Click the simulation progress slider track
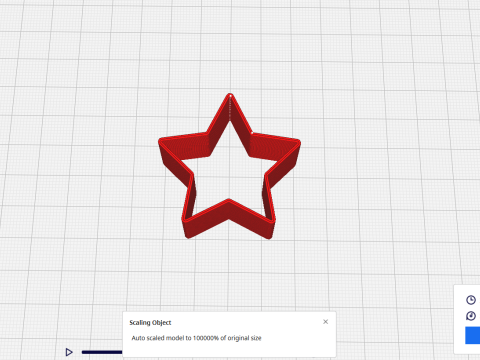The height and width of the screenshot is (360, 480). point(102,352)
